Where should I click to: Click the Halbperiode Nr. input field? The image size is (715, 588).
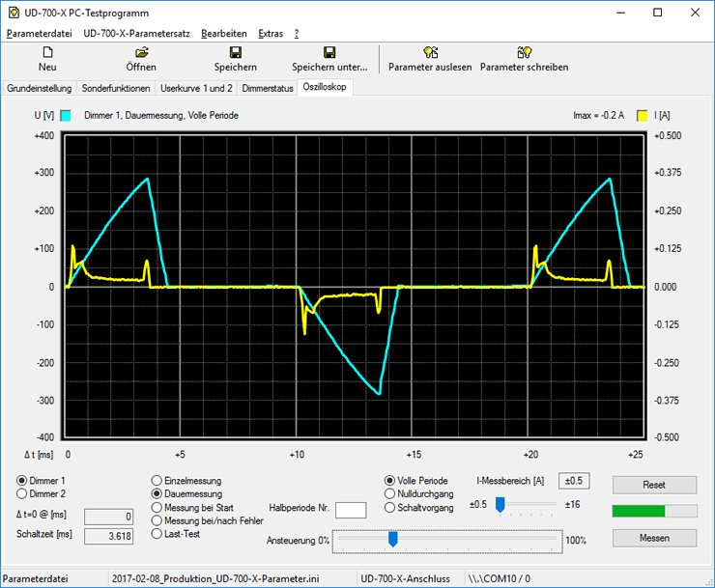(x=351, y=510)
